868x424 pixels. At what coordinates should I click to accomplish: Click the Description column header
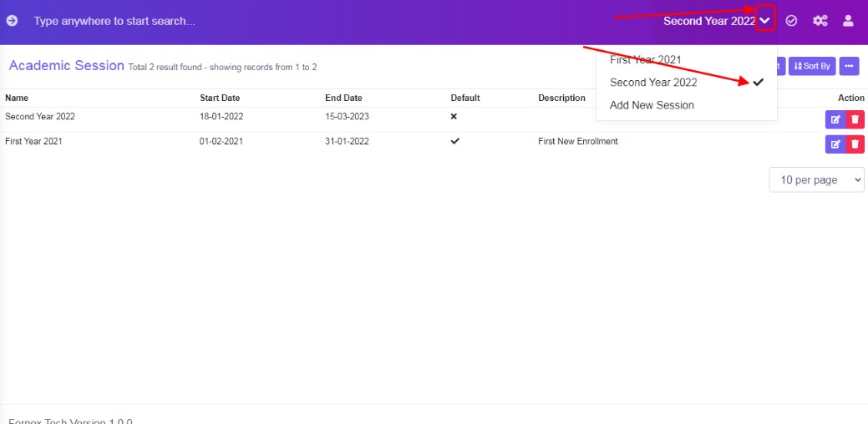pos(561,98)
